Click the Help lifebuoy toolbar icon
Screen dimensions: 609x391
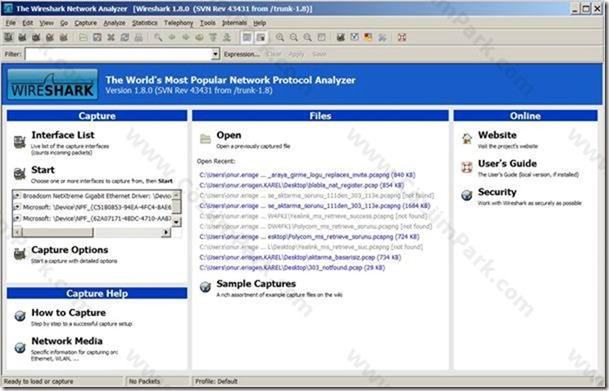coord(402,37)
